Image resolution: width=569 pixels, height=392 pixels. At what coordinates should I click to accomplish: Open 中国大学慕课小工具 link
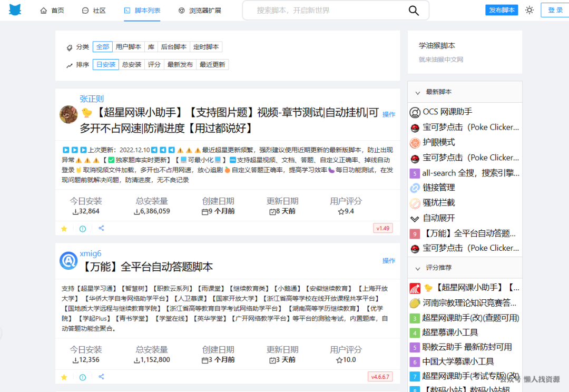click(x=458, y=361)
